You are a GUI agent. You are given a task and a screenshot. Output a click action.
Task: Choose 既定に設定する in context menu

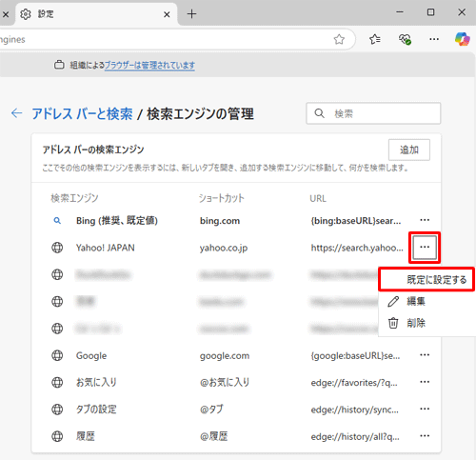click(x=426, y=279)
